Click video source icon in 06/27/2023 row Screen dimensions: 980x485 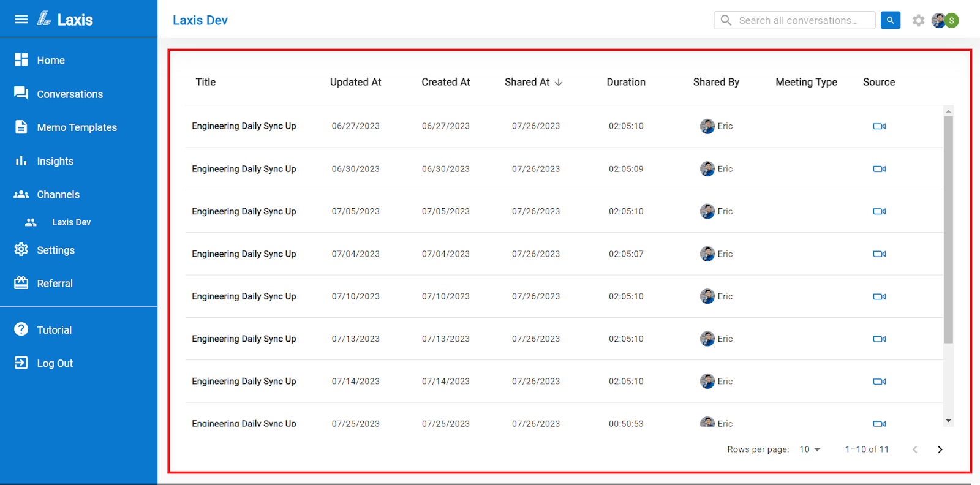pyautogui.click(x=879, y=126)
